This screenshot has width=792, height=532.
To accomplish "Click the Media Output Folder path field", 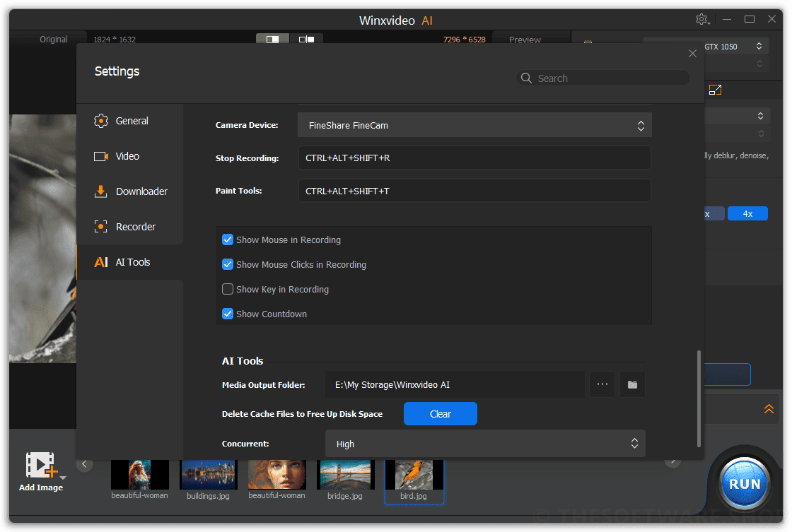I will (x=455, y=384).
